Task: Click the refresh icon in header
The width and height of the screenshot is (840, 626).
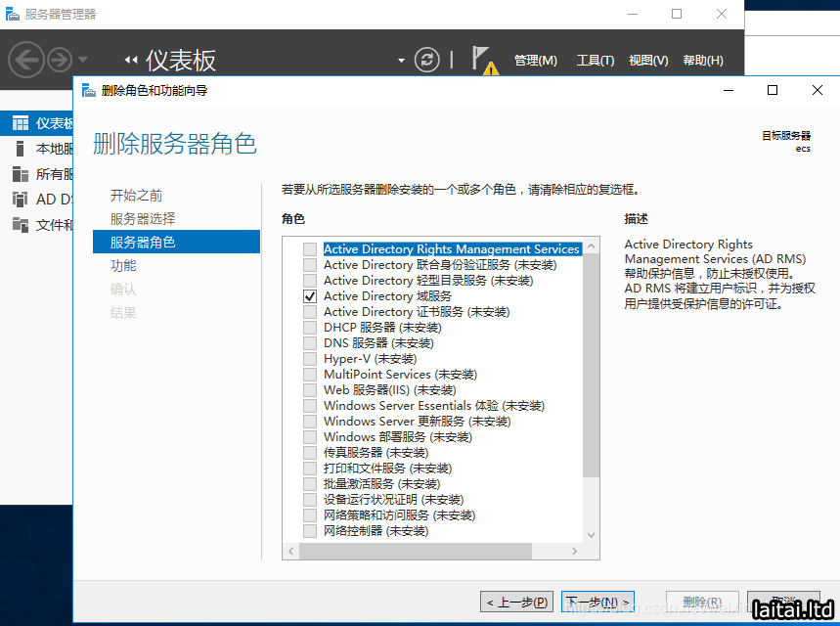Action: click(427, 60)
